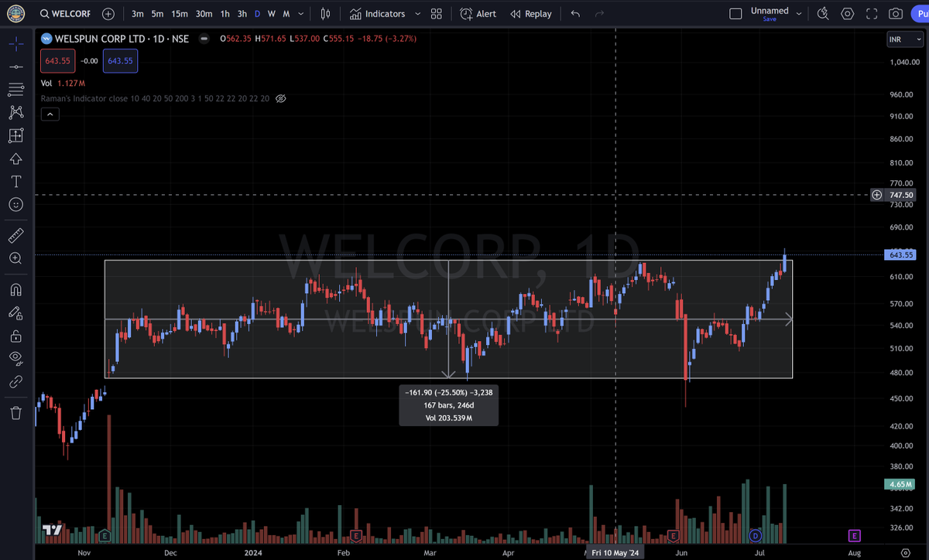This screenshot has width=929, height=560.
Task: Open the WELCORP symbol search
Action: tap(65, 14)
